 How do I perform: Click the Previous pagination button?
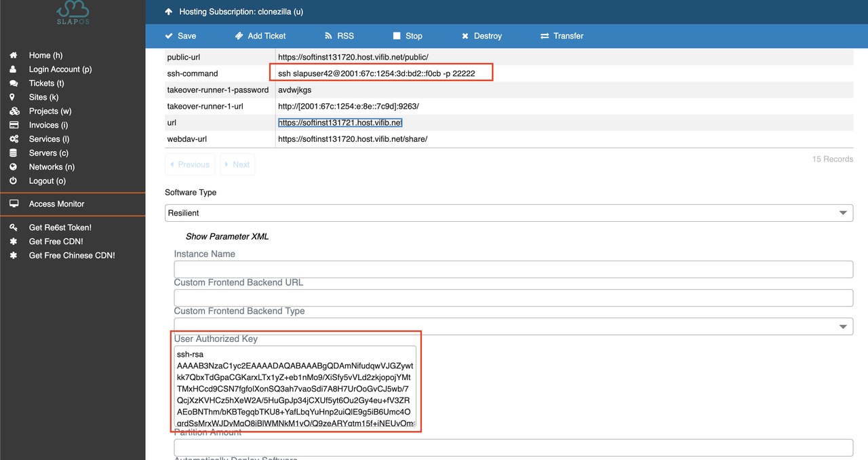tap(190, 164)
